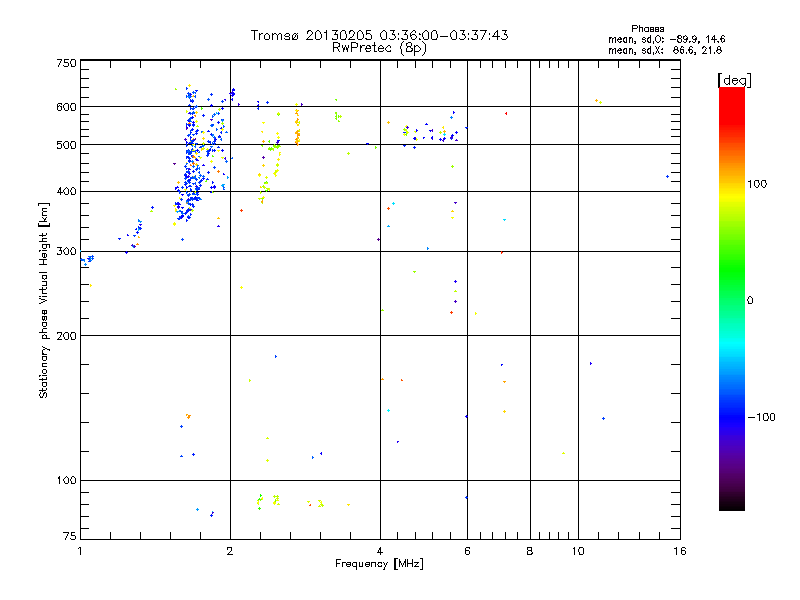Image resolution: width=800 pixels, height=600 pixels.
Task: Click the plot title 'Tromsø 20130205 03:36:00-03:37:43'
Action: point(379,35)
